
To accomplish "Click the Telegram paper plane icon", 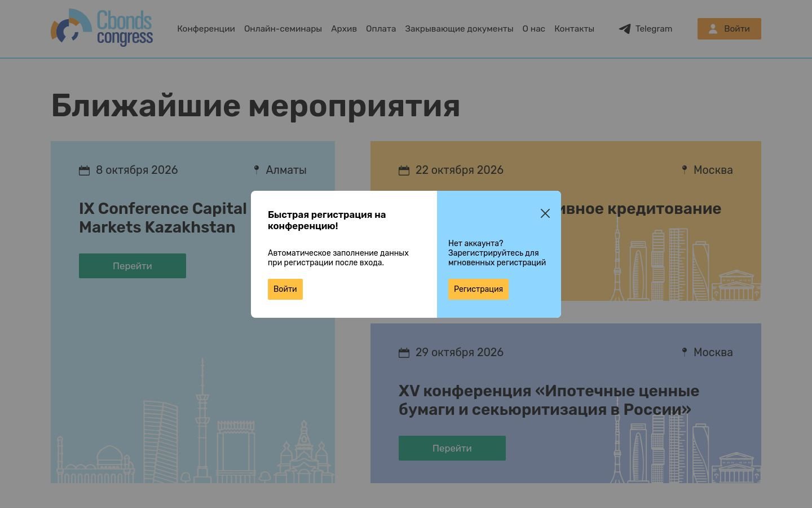I will coord(625,29).
